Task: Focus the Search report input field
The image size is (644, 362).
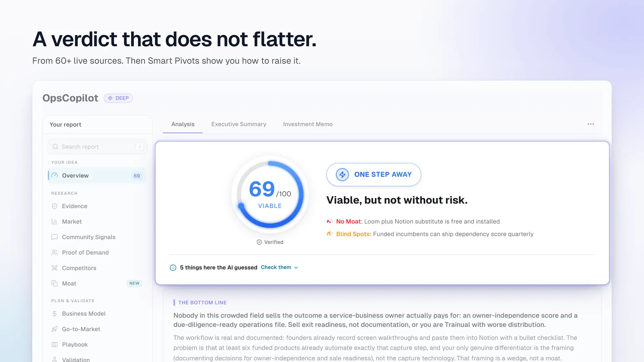Action: (98, 147)
